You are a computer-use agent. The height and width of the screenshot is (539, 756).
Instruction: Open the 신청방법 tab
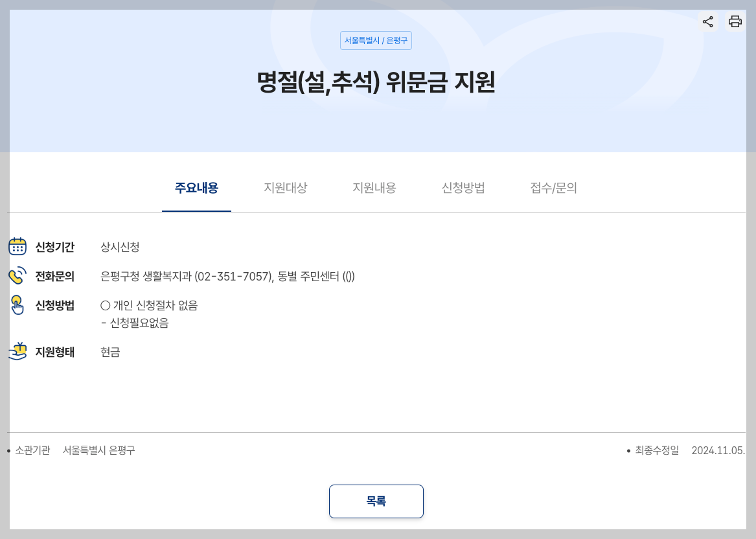click(463, 189)
